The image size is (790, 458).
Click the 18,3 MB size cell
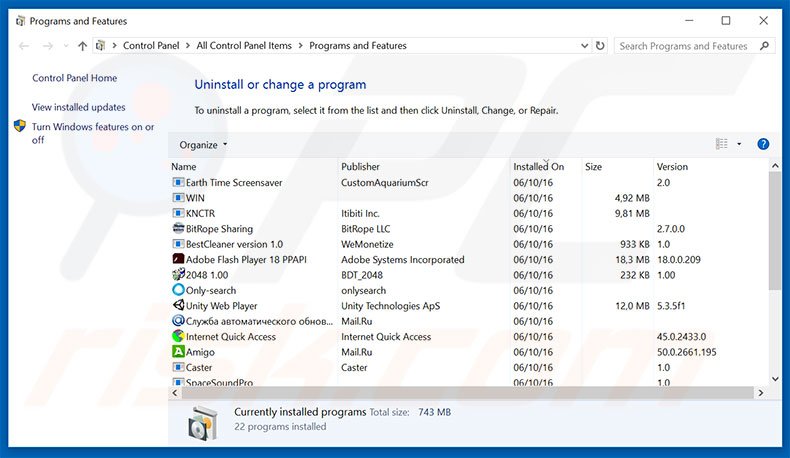pos(632,259)
